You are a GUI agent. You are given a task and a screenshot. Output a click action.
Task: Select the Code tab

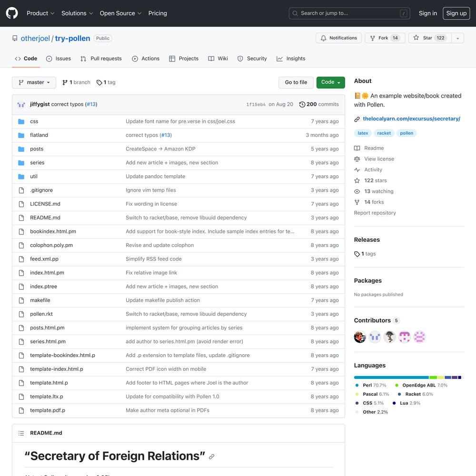[x=26, y=59]
